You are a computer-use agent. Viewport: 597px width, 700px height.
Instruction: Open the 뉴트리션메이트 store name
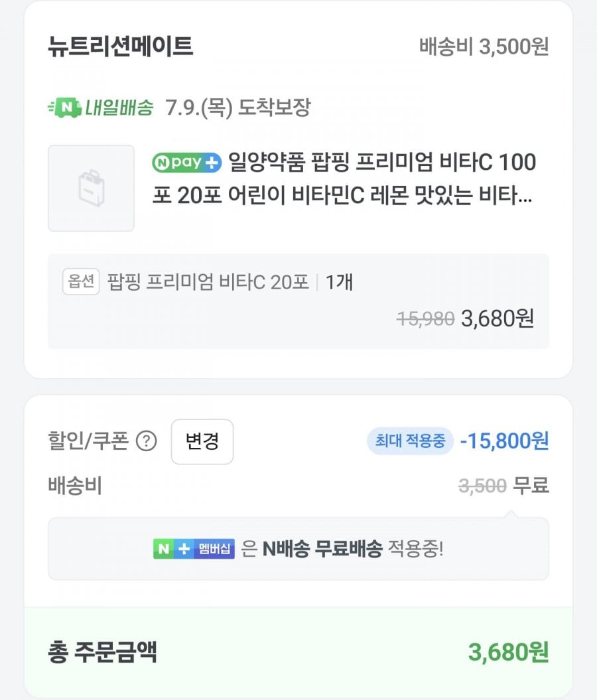tap(121, 46)
